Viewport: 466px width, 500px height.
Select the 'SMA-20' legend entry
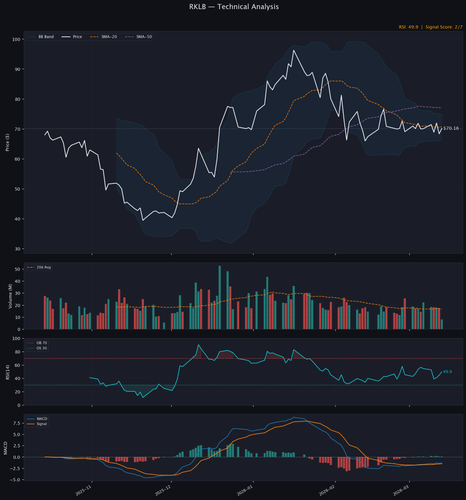point(104,37)
